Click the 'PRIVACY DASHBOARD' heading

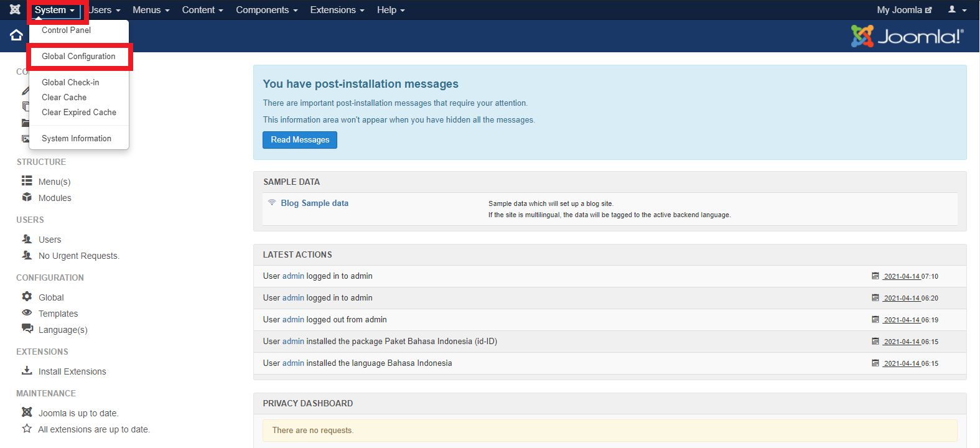308,403
